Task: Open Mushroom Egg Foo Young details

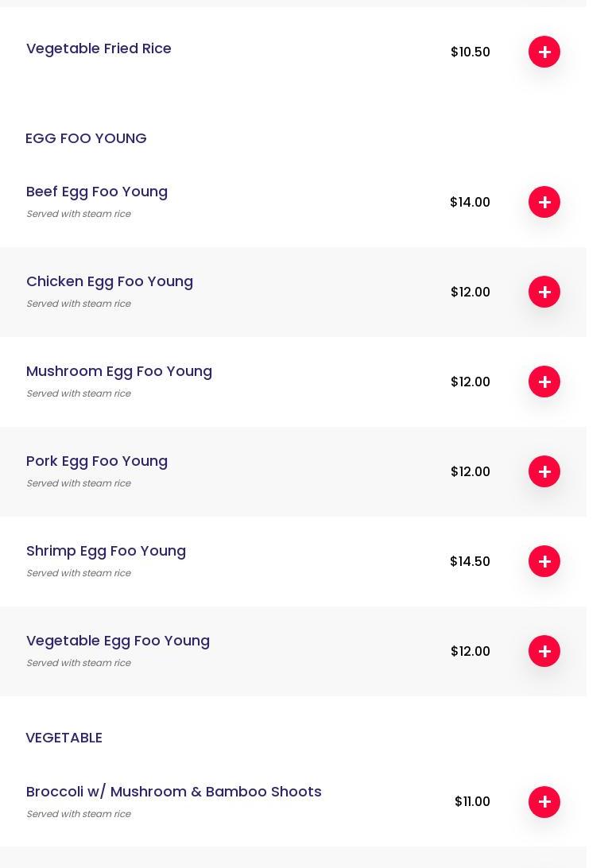Action: pyautogui.click(x=119, y=371)
